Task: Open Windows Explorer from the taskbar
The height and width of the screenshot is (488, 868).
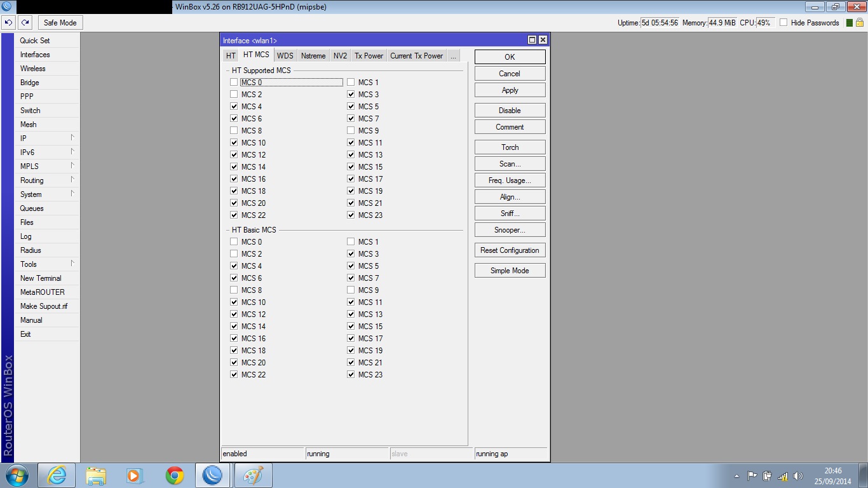Action: pyautogui.click(x=96, y=475)
